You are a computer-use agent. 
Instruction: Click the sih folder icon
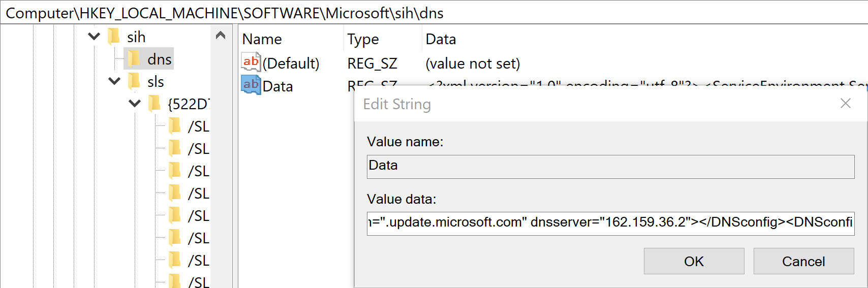(114, 37)
